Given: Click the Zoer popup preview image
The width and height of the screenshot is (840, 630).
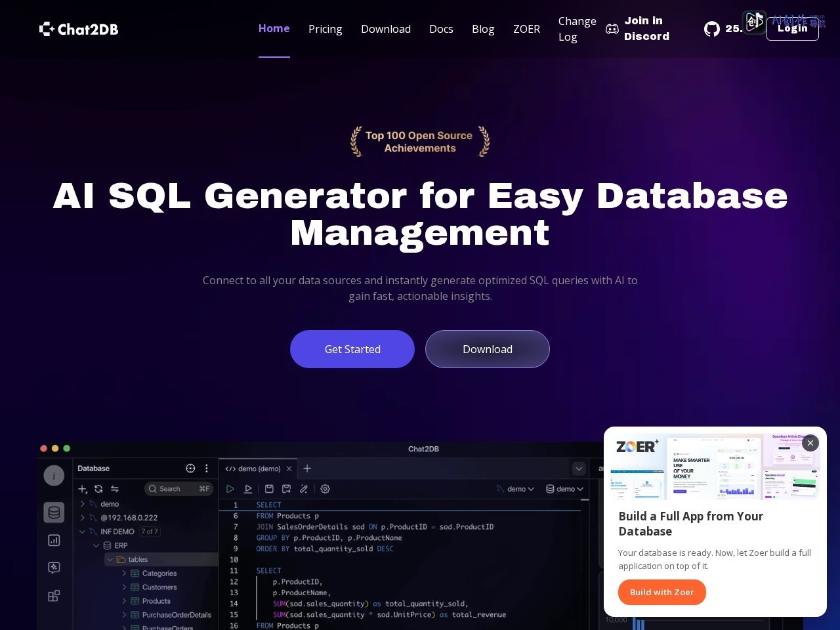Looking at the screenshot, I should pyautogui.click(x=715, y=467).
